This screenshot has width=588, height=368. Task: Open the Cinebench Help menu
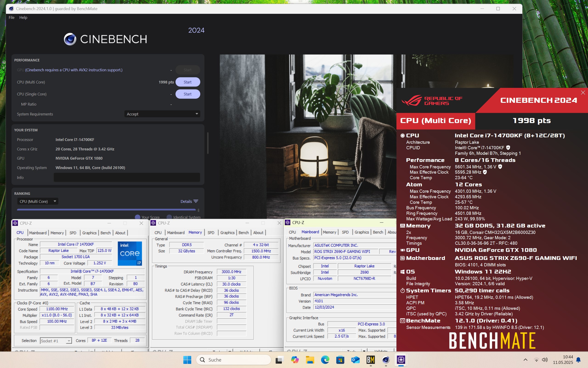click(23, 17)
